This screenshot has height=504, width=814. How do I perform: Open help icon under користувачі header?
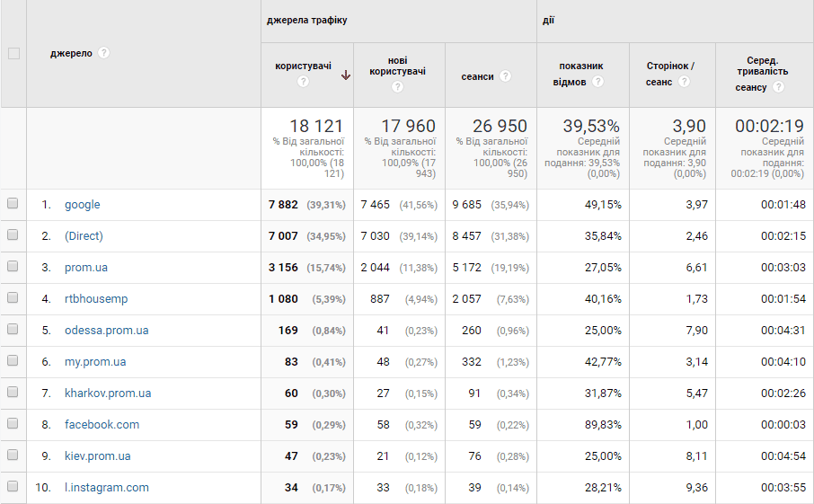303,82
